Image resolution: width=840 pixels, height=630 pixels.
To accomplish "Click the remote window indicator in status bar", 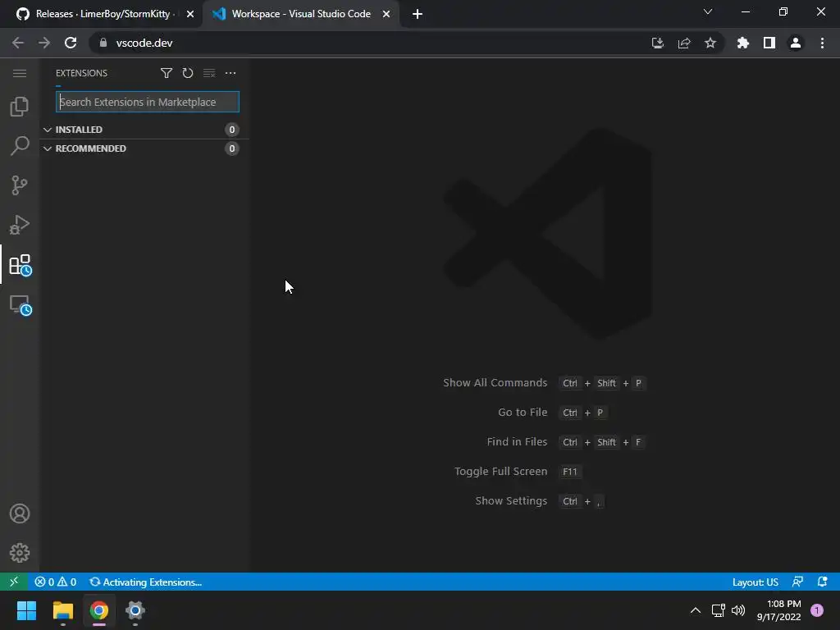I will tap(14, 582).
